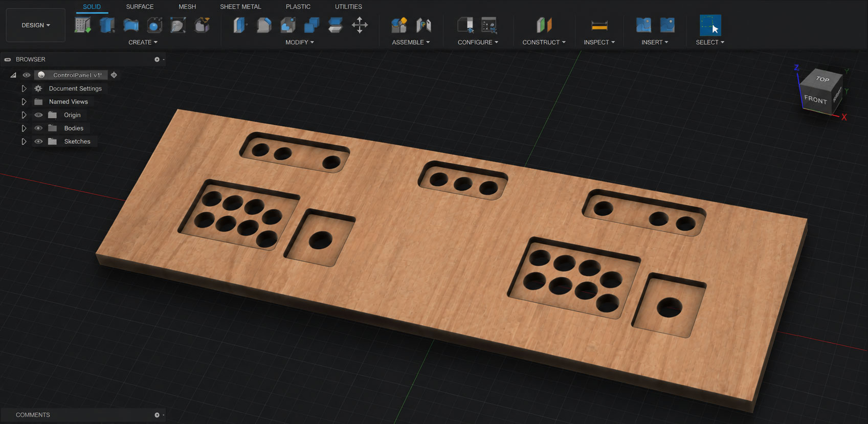Viewport: 868px width, 424px height.
Task: Activate the Select tool icon
Action: coord(710,25)
